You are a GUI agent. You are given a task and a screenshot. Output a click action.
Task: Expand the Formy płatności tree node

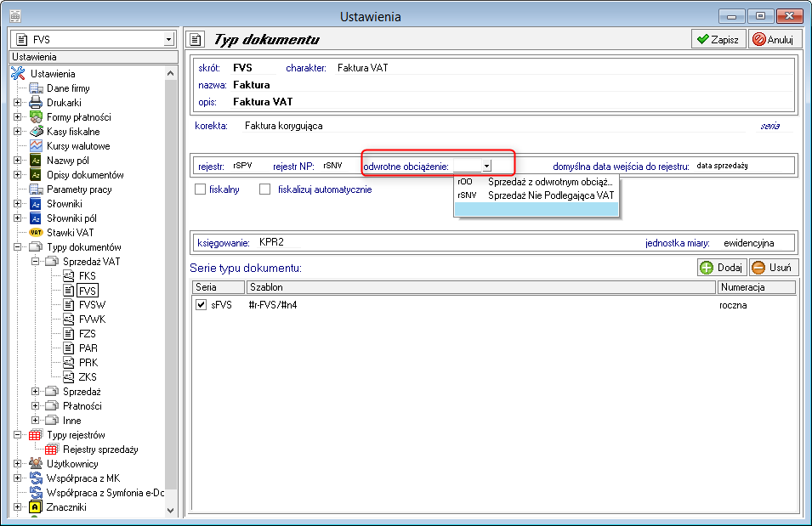pos(18,117)
